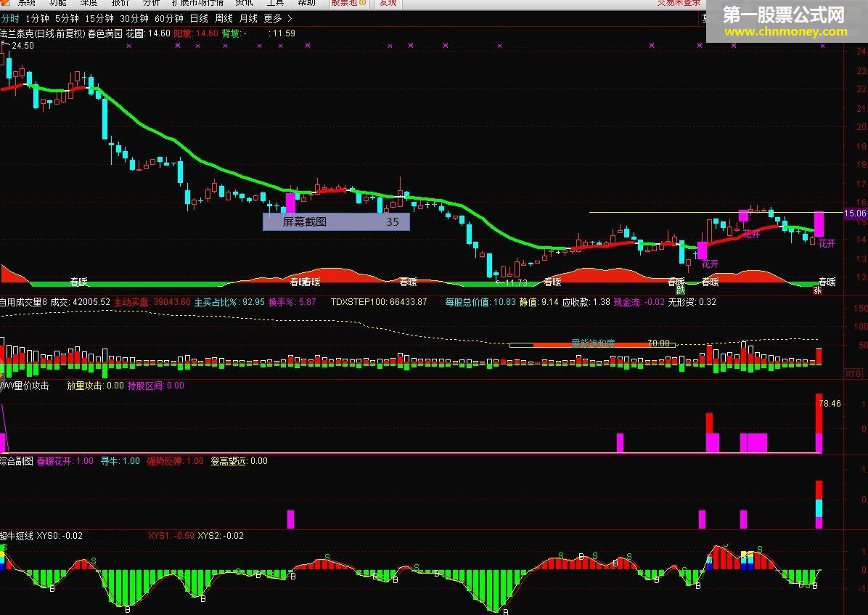Image resolution: width=868 pixels, height=615 pixels.
Task: Click the XYS1: -0.59 value
Action: [x=171, y=536]
